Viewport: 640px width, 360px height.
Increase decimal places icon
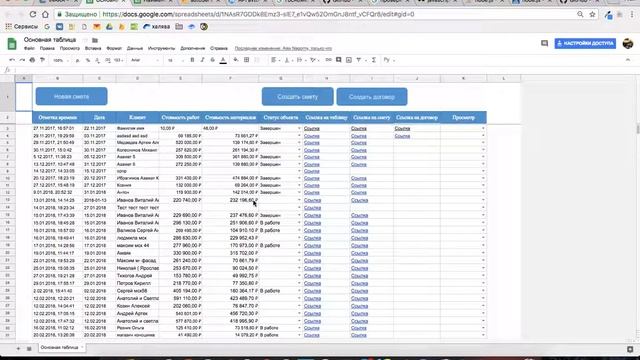click(108, 60)
